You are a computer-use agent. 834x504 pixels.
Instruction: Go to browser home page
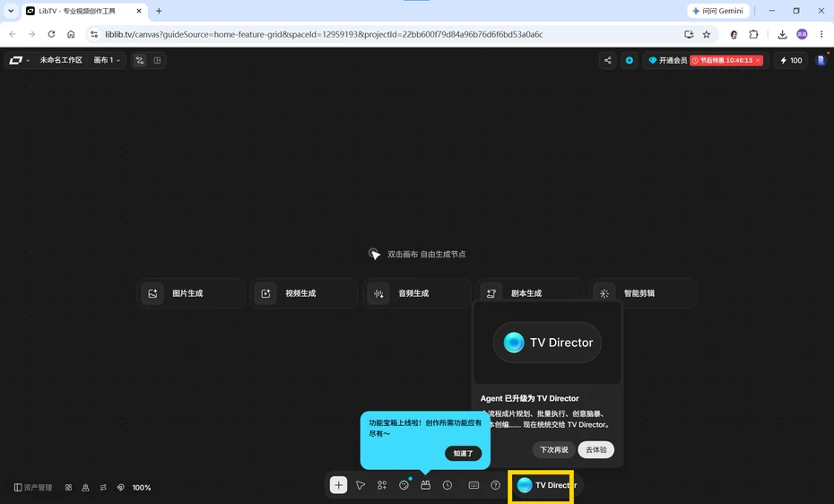coord(71,34)
